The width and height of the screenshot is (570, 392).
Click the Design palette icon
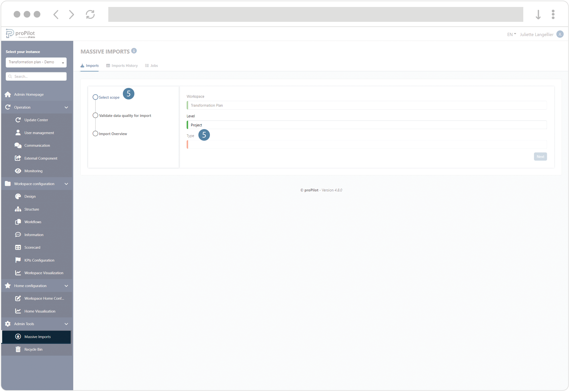(18, 196)
